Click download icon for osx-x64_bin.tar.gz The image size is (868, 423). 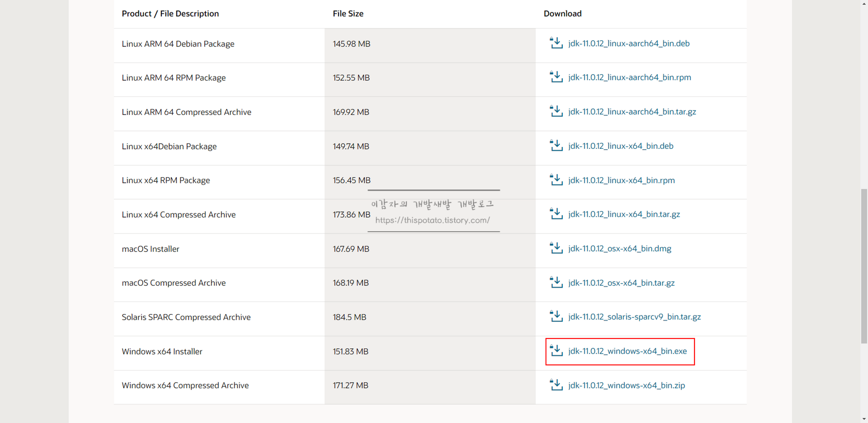(x=556, y=282)
